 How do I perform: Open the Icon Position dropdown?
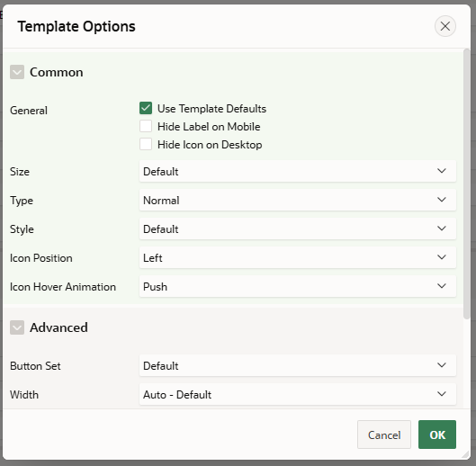298,258
